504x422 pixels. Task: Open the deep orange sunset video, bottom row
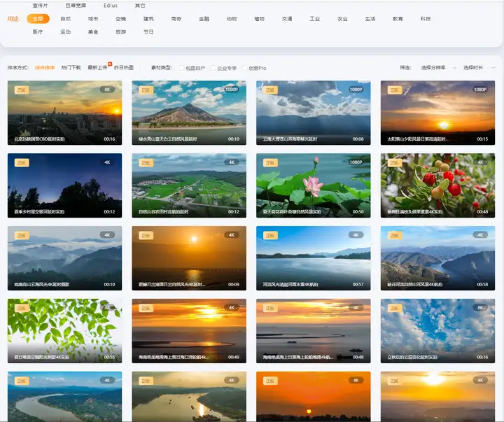click(x=314, y=397)
